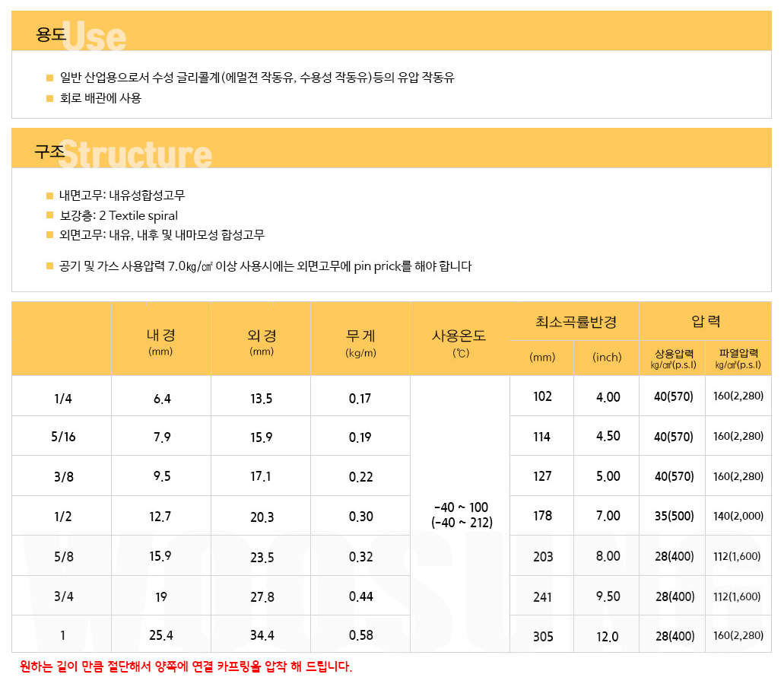Click inner diameter '9.5' in the 3/8 row
Screen dimensions: 784x687
(162, 475)
